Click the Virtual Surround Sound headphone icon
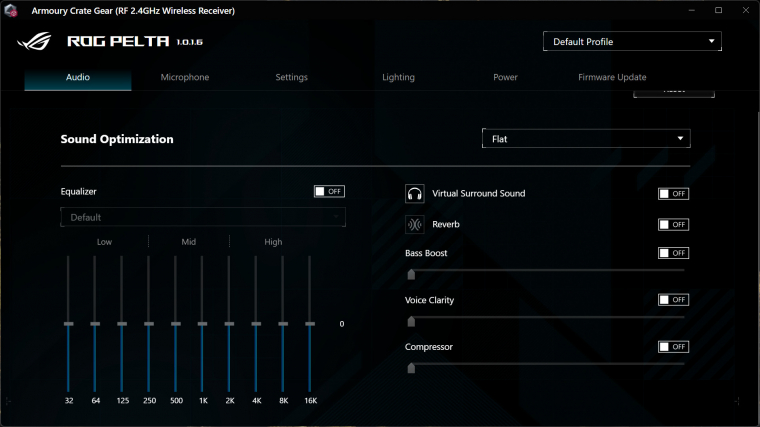 414,193
